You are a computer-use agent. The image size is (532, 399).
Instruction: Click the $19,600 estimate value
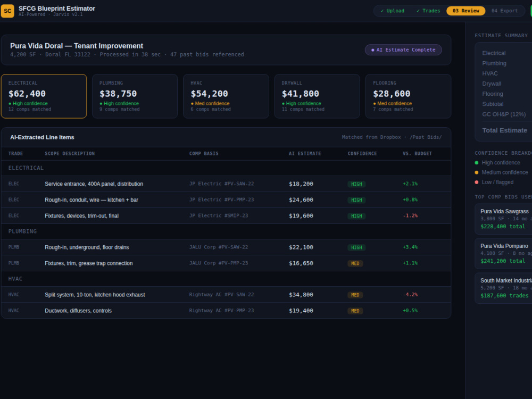301,216
